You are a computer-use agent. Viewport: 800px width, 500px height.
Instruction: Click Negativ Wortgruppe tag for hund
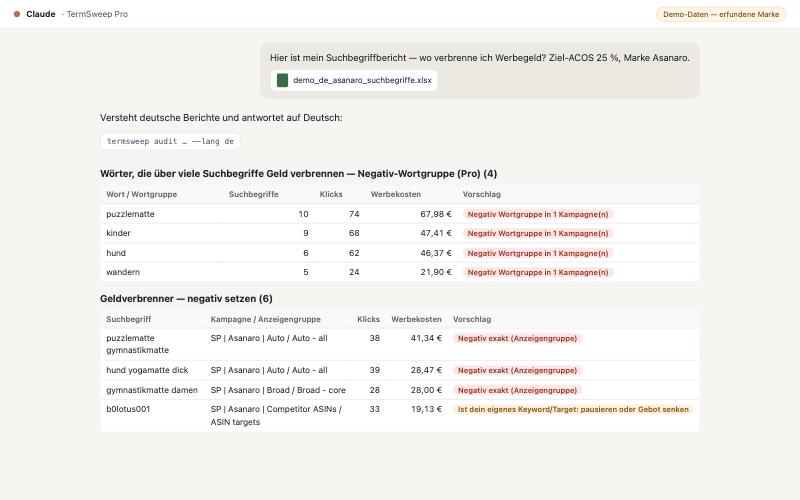[x=538, y=253]
